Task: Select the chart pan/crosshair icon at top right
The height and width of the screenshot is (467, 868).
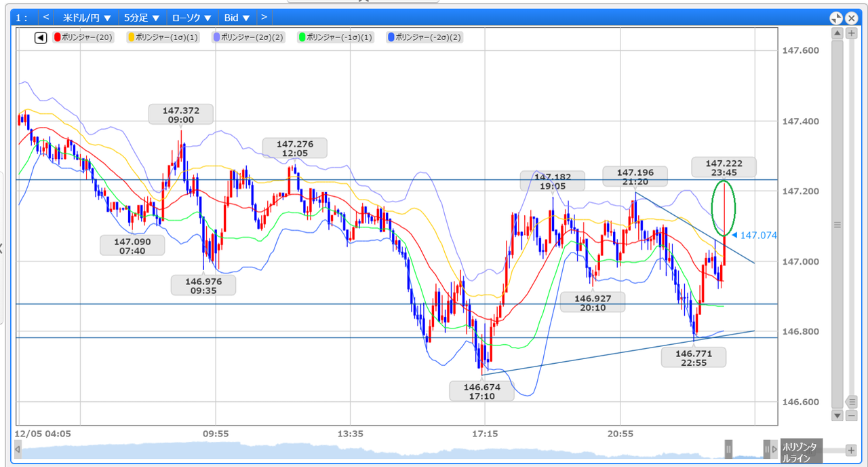Action: 836,18
